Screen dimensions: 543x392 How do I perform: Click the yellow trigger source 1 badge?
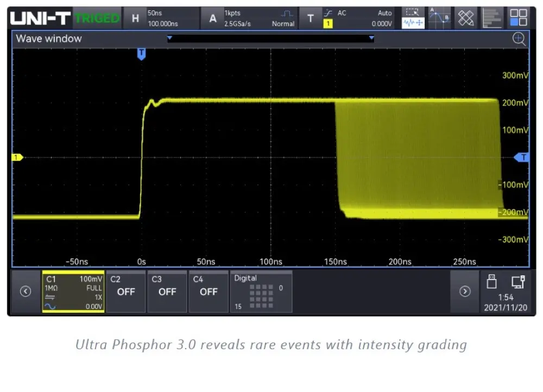pyautogui.click(x=328, y=23)
